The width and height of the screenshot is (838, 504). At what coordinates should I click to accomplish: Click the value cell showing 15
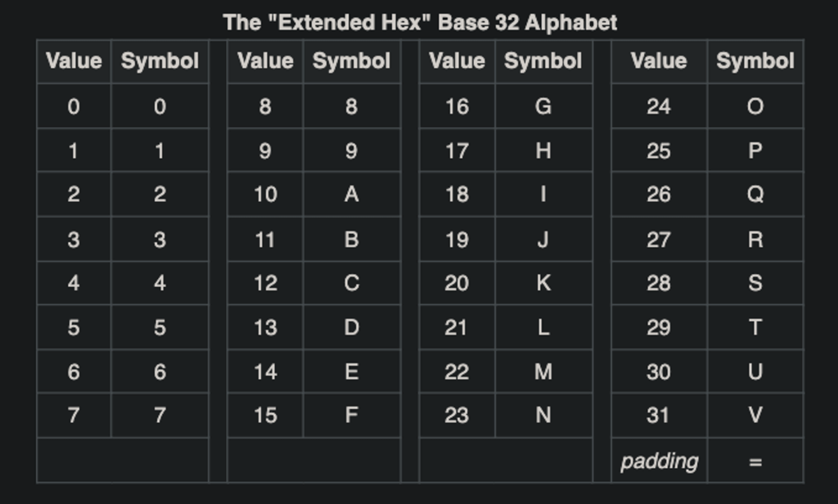coord(265,416)
